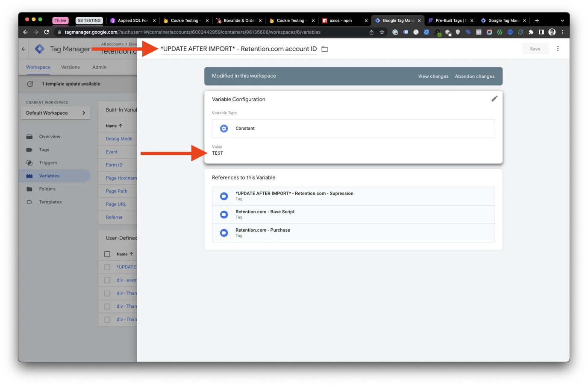Toggle the select-all checkbox in User-Defined header
This screenshot has width=588, height=386.
(x=107, y=254)
